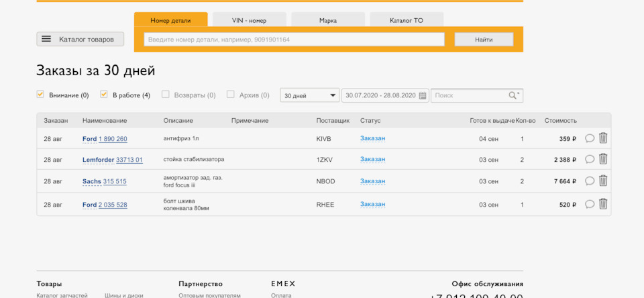Open Ford brand link in the 2 035 528 row
The image size is (644, 298).
(x=89, y=205)
